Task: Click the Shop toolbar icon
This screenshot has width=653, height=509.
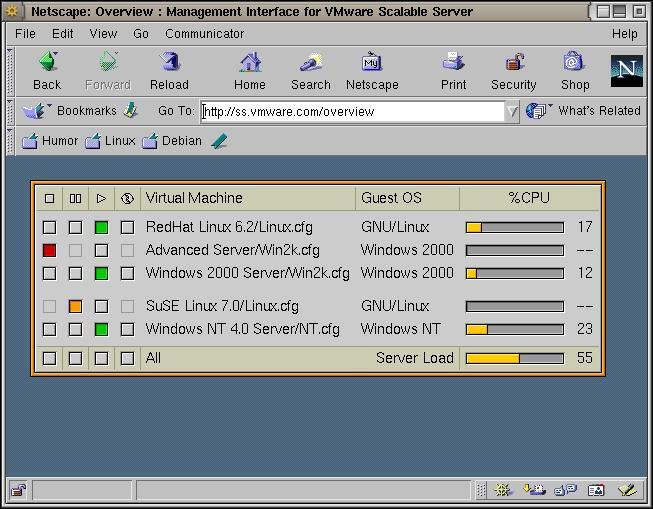Action: [x=573, y=62]
